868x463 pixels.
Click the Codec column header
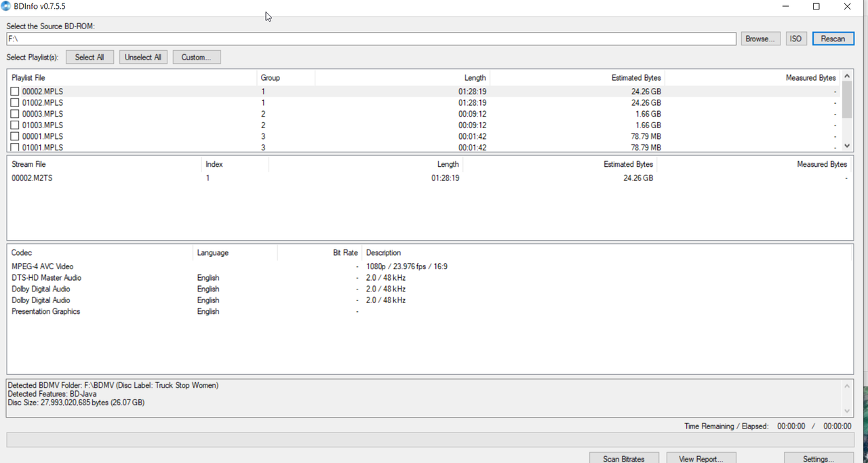pyautogui.click(x=100, y=253)
